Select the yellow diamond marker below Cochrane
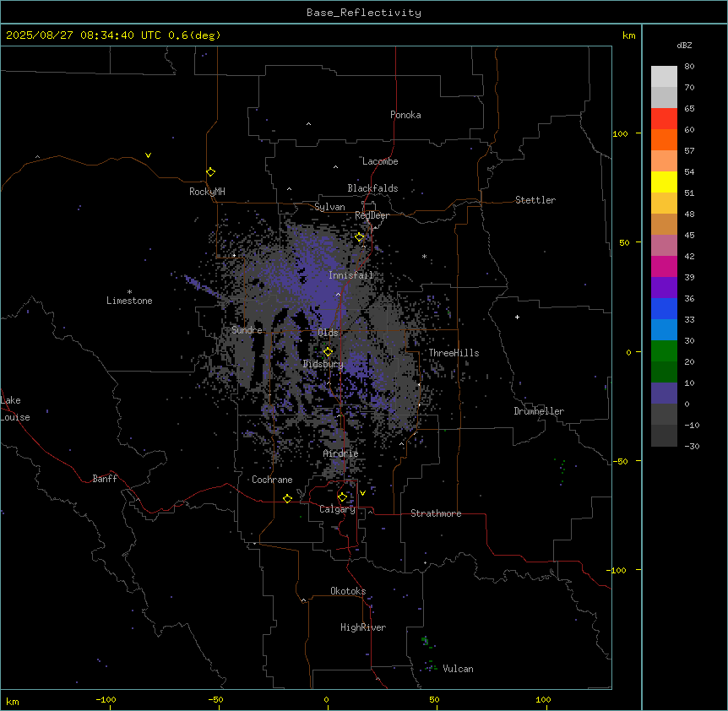The height and width of the screenshot is (711, 728). [x=287, y=498]
